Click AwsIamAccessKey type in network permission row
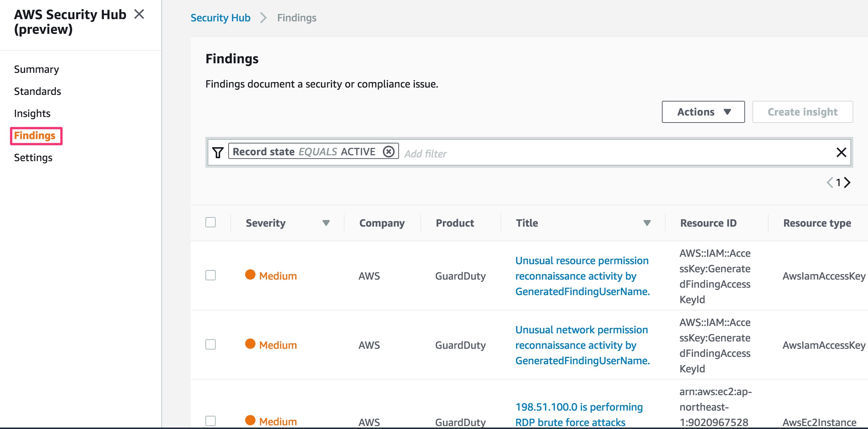The image size is (868, 429). (824, 345)
